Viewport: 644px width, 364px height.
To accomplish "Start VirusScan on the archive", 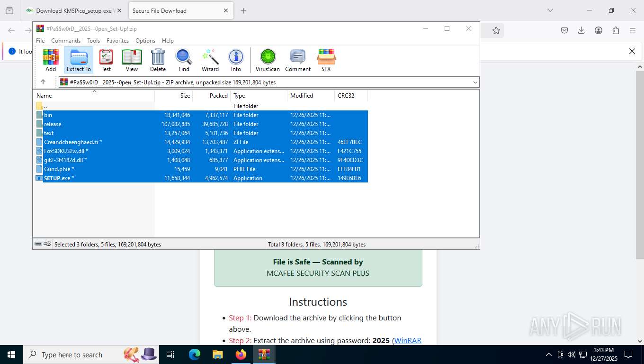I will [x=268, y=60].
